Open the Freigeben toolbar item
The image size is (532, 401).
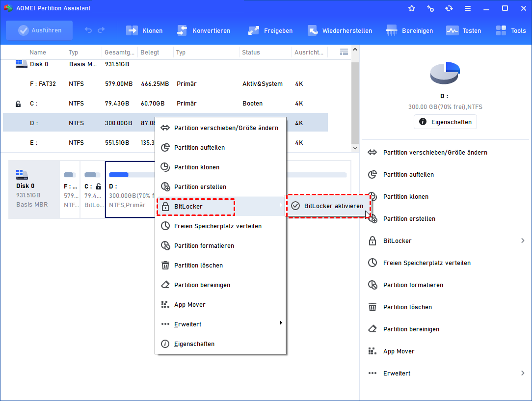coord(270,30)
